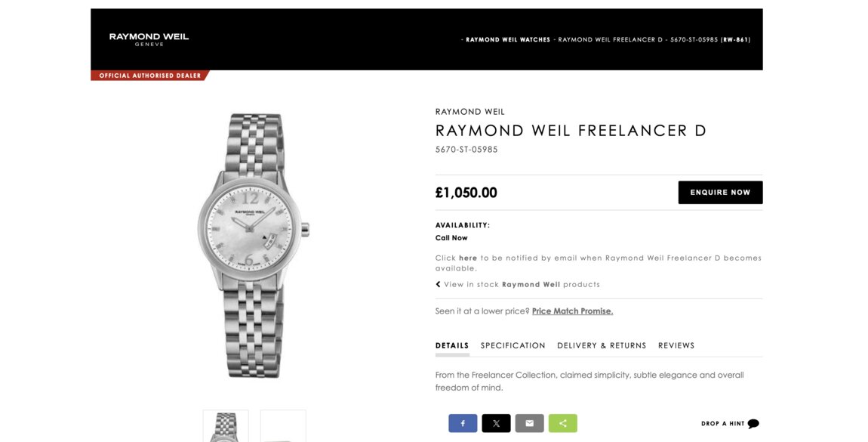
Task: Switch to the Details tab
Action: (x=452, y=346)
